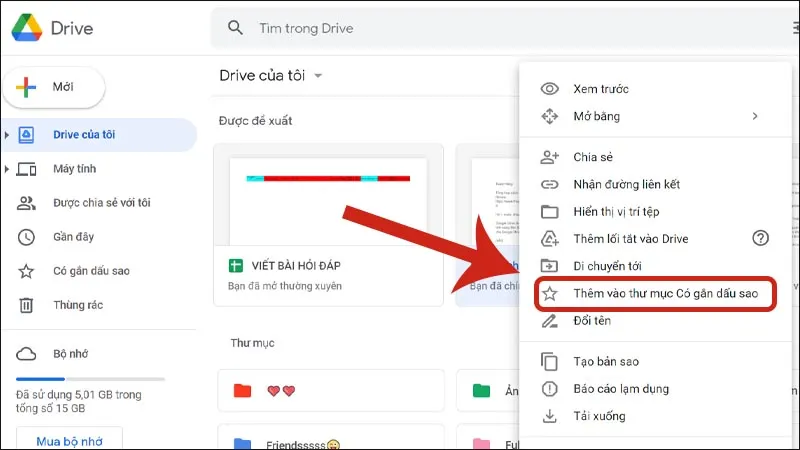The height and width of the screenshot is (450, 800).
Task: Click the move-to folder arrow icon
Action: [549, 266]
